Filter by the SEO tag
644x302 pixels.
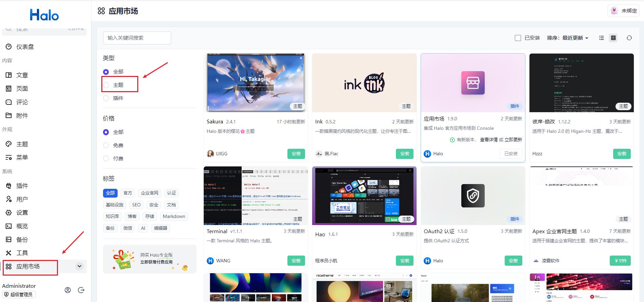coord(136,205)
